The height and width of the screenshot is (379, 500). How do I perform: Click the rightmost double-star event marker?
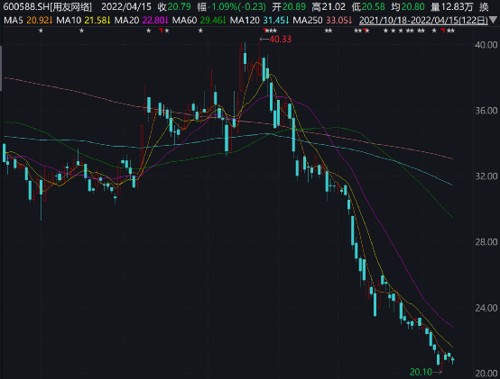[x=451, y=31]
